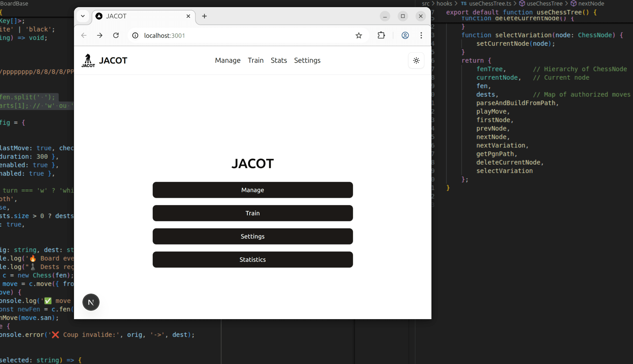Select Manage in the navigation bar
633x364 pixels.
click(228, 60)
